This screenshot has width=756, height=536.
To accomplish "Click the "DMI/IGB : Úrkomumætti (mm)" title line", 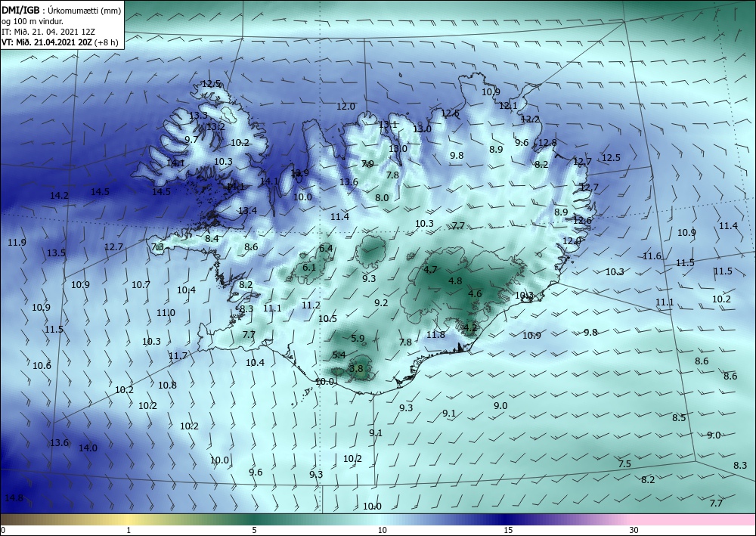I will pyautogui.click(x=61, y=10).
